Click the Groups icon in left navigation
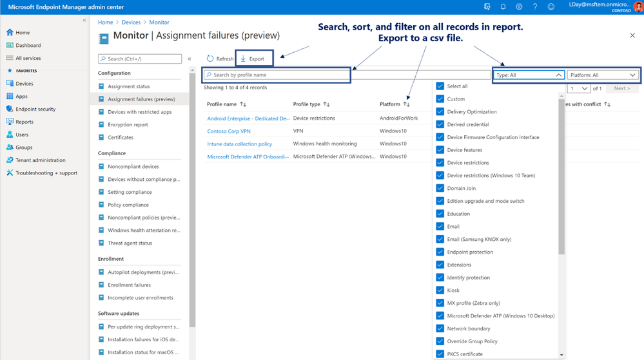 (10, 147)
